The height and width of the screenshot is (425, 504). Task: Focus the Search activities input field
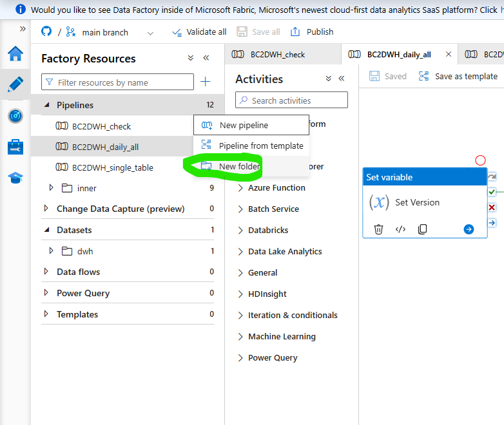point(291,100)
